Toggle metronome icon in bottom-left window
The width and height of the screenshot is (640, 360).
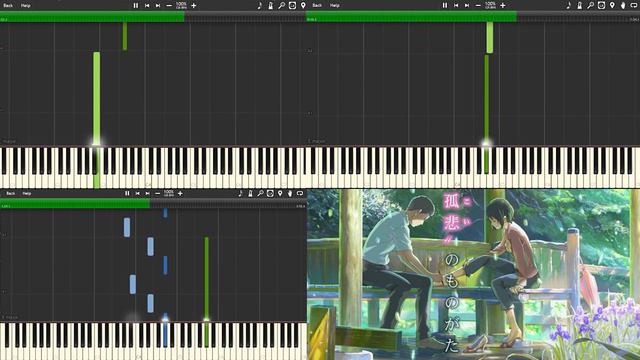[x=250, y=193]
